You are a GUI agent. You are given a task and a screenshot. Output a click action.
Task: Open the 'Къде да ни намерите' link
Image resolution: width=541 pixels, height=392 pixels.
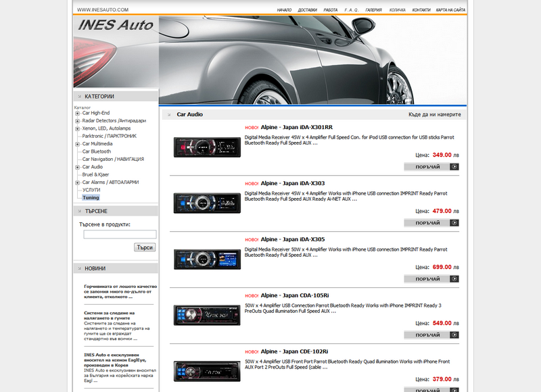coord(435,114)
